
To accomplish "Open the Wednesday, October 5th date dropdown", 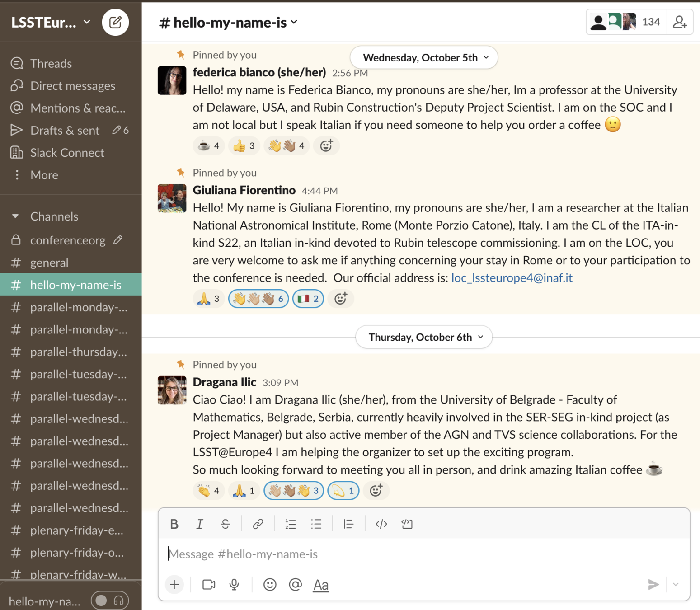I will click(x=424, y=57).
